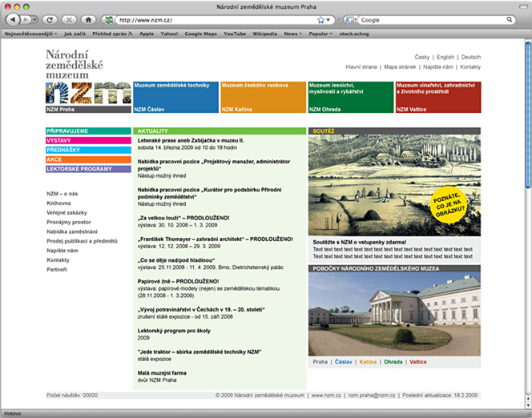
Task: Open Papírové žně – PRODLOUŽENO! news item
Action: coord(178,281)
